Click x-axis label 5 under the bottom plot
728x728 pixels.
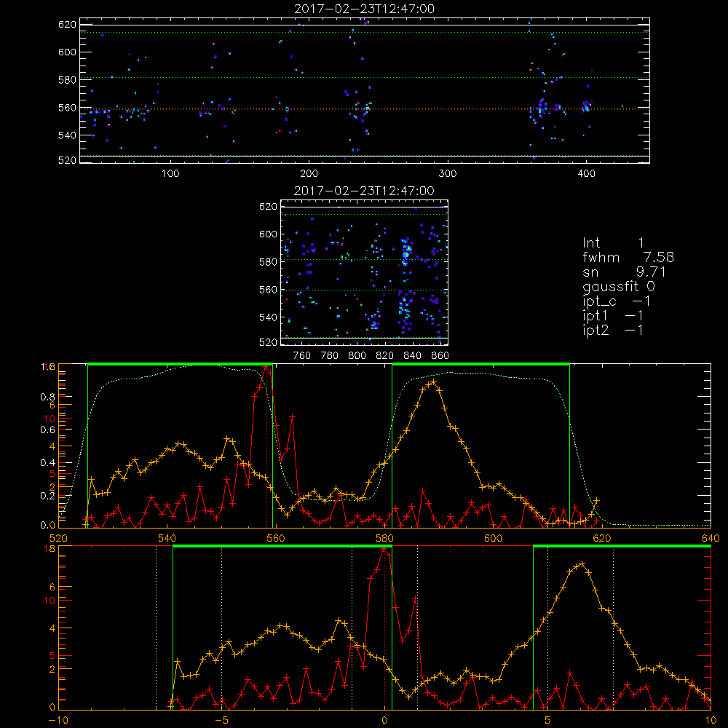pos(547,721)
